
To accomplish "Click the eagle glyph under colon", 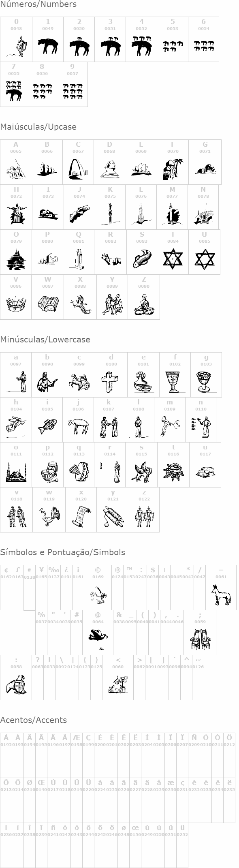I will 16,686.
